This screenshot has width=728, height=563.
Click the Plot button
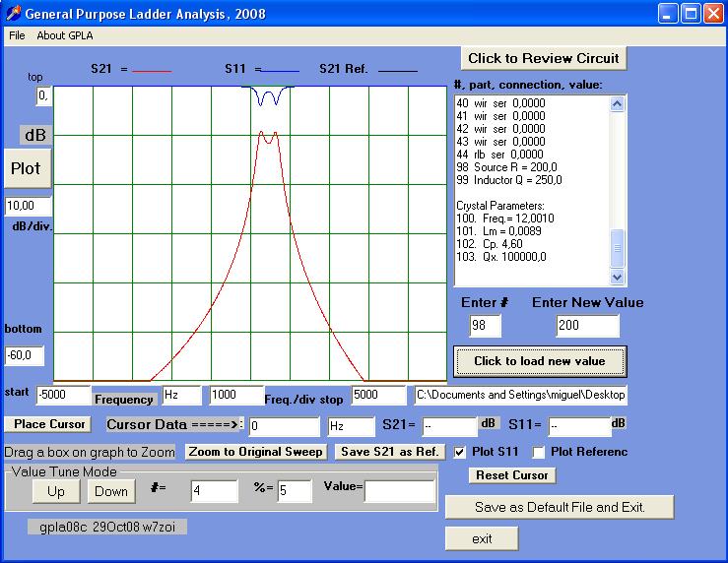point(26,168)
